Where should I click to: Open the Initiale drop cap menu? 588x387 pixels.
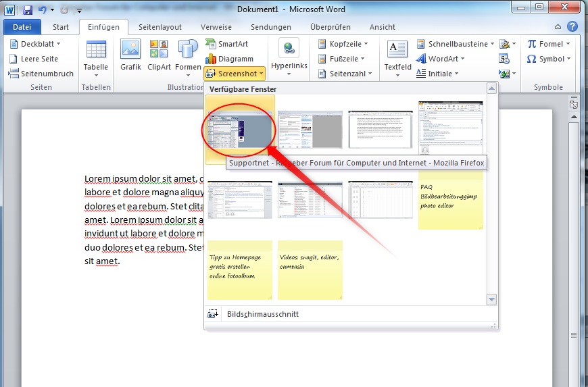437,74
